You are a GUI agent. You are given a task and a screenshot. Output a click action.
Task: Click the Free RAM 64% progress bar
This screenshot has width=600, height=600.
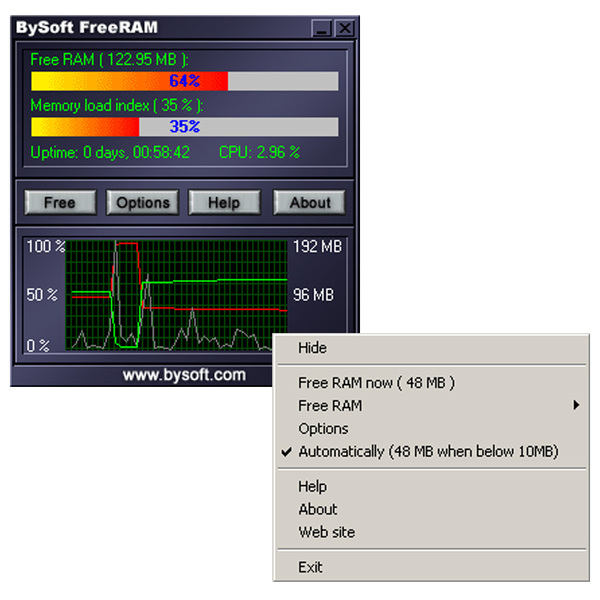click(x=184, y=81)
